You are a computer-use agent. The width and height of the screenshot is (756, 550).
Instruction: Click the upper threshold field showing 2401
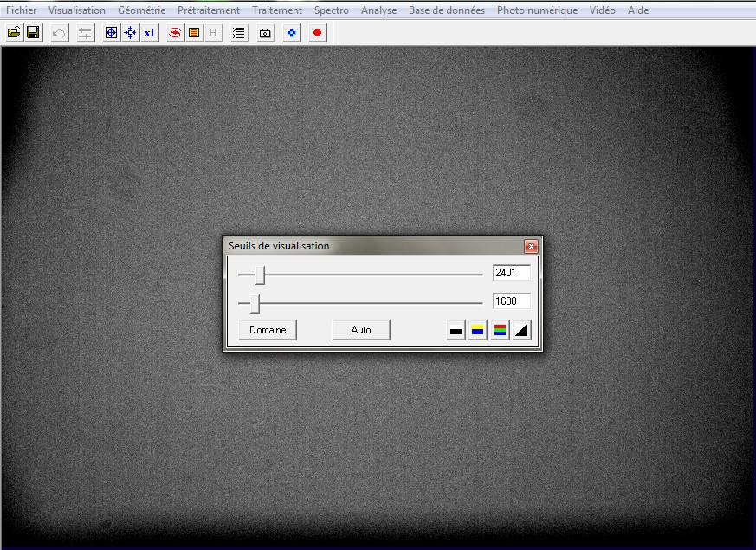512,272
